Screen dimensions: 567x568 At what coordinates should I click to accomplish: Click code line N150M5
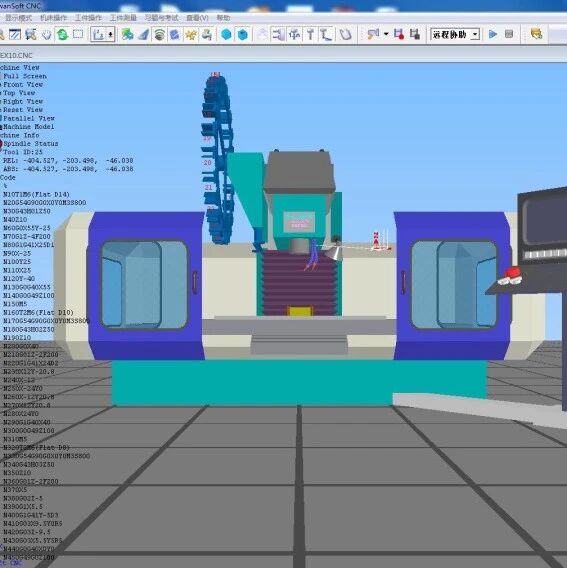click(x=15, y=304)
